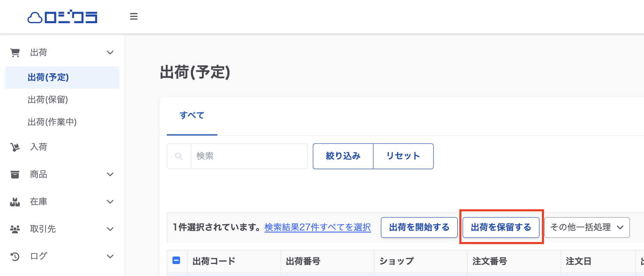Viewport: 644px width, 276px height.
Task: Open the その他一括処理 dropdown
Action: click(587, 228)
